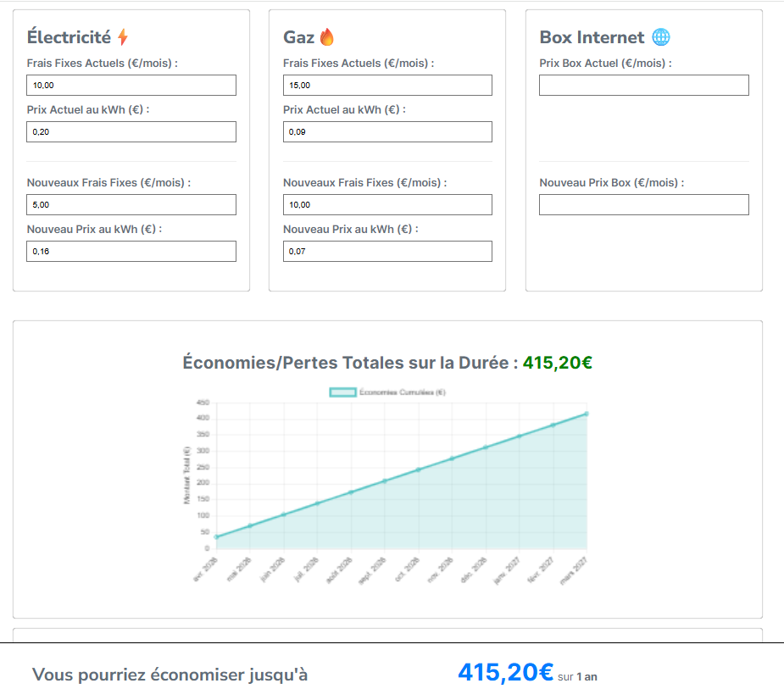Click the globe icon beside Box Internet

[661, 37]
